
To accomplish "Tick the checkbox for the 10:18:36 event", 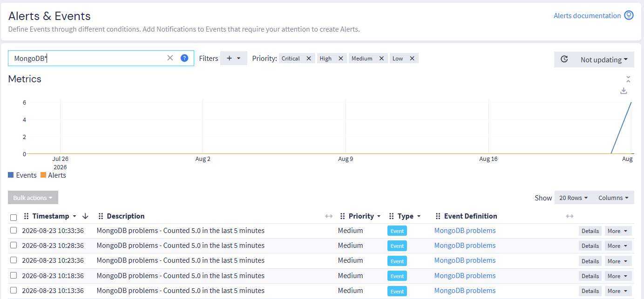I will pyautogui.click(x=14, y=275).
